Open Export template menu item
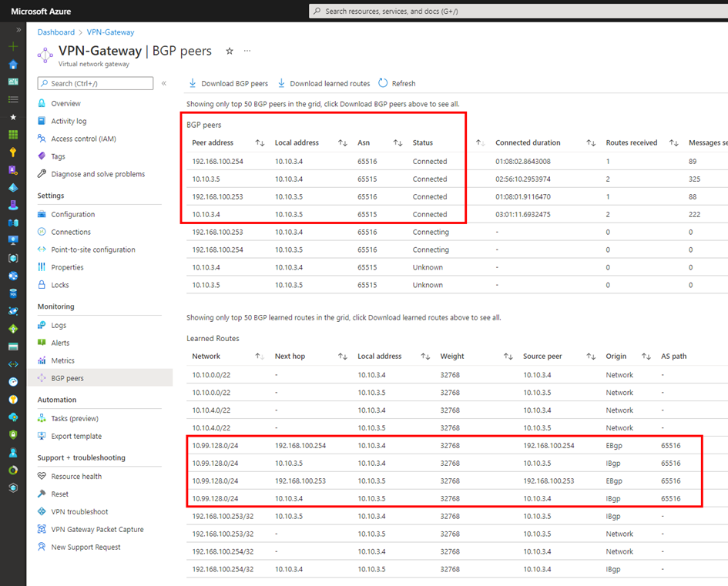The height and width of the screenshot is (586, 728). pyautogui.click(x=76, y=436)
